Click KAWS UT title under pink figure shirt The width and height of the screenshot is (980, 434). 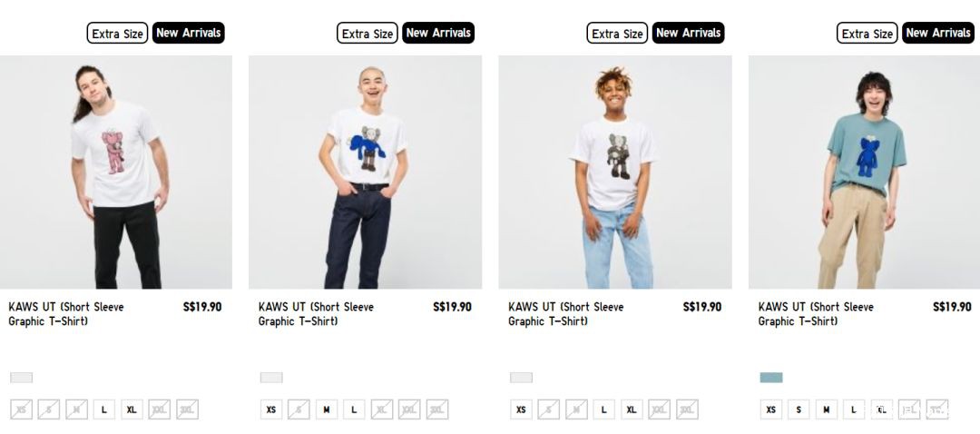[x=66, y=314]
